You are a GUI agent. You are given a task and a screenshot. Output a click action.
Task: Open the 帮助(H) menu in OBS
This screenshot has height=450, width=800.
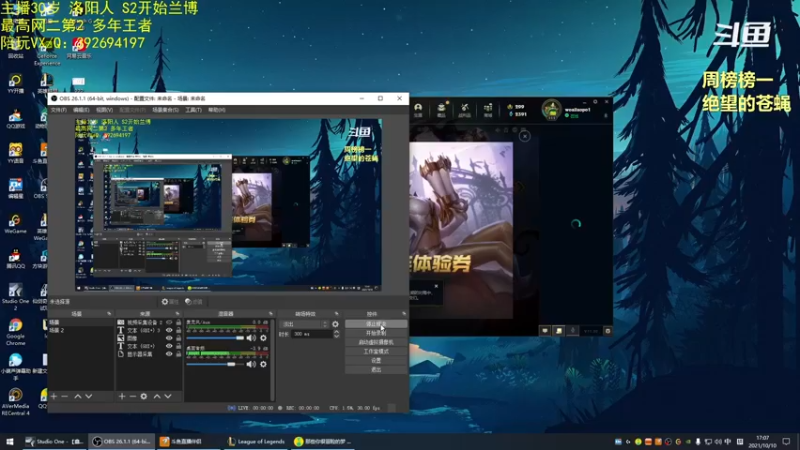[x=217, y=110]
